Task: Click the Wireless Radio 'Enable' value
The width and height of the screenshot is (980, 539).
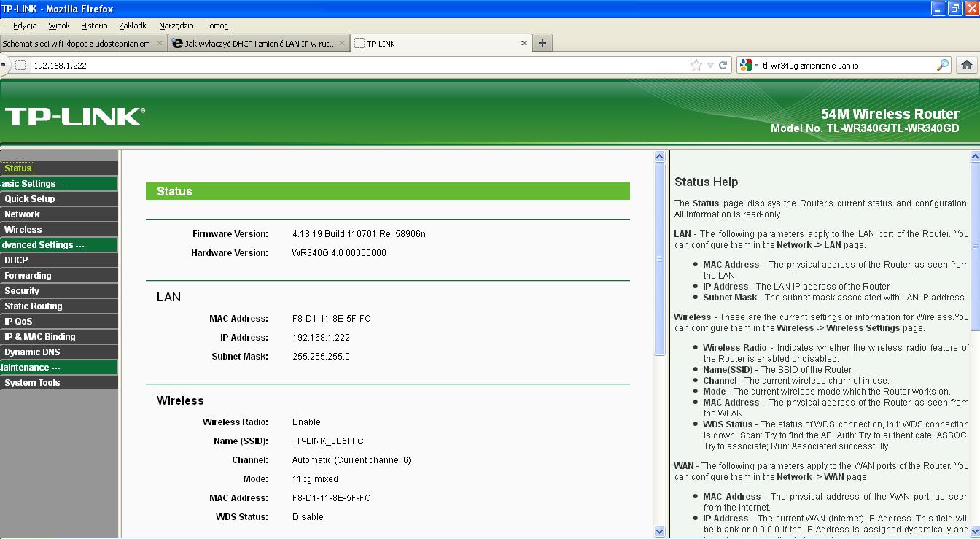Action: [x=306, y=422]
